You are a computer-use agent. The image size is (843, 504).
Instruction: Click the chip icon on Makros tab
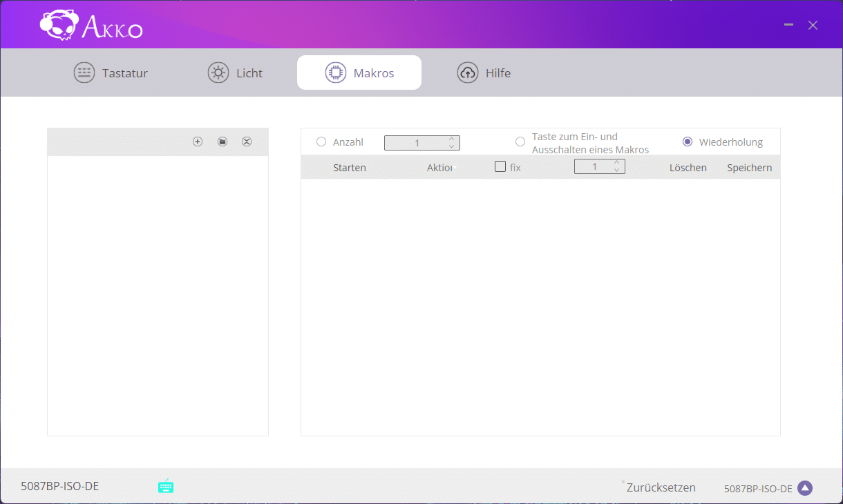(x=336, y=72)
